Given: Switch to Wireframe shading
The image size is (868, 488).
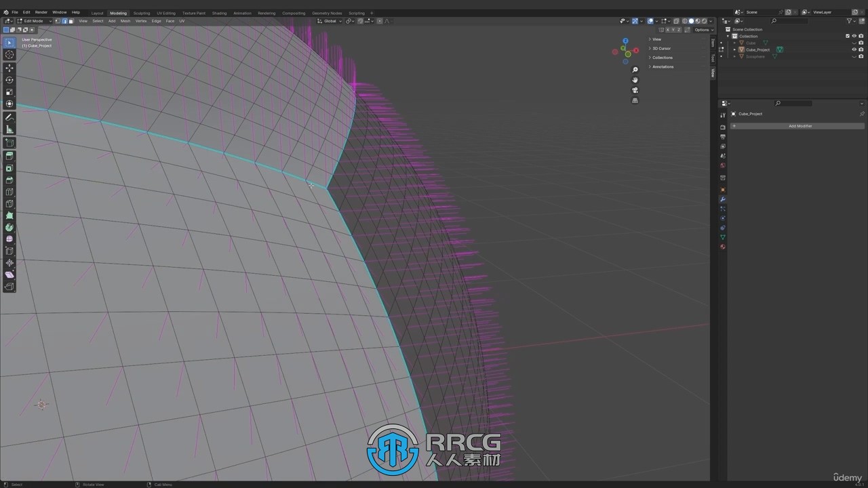Looking at the screenshot, I should pyautogui.click(x=685, y=21).
